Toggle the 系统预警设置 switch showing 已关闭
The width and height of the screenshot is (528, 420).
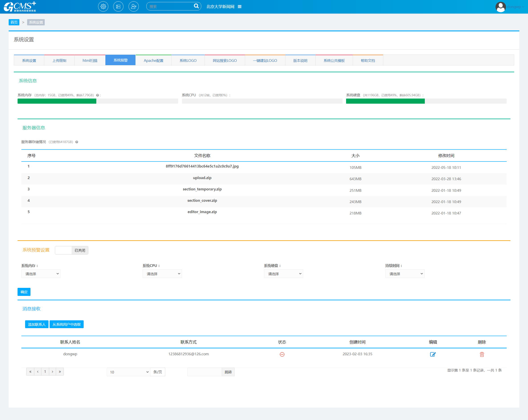click(x=72, y=250)
